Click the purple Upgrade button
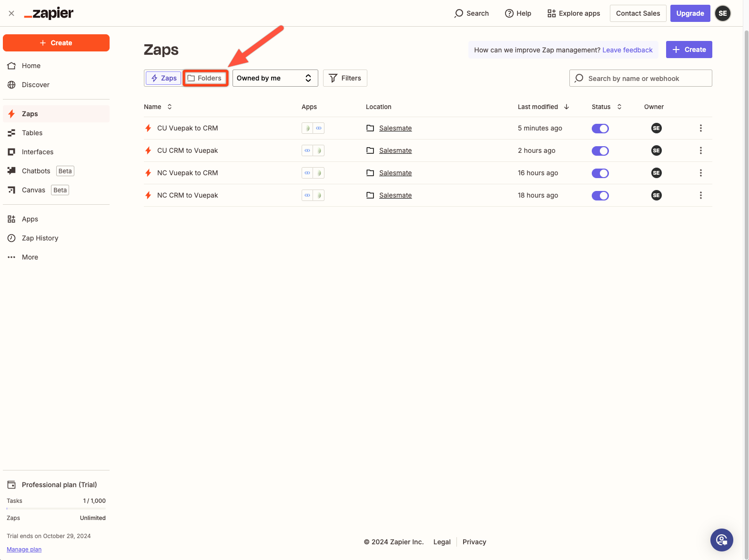 point(690,13)
